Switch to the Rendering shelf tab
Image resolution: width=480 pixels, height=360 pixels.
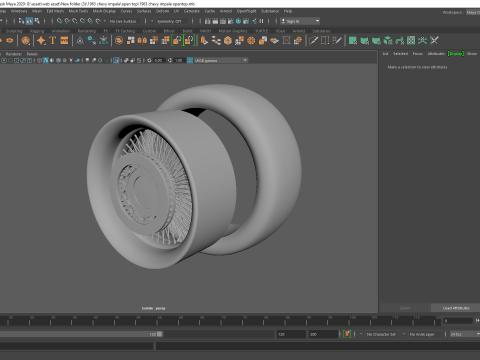[87, 31]
